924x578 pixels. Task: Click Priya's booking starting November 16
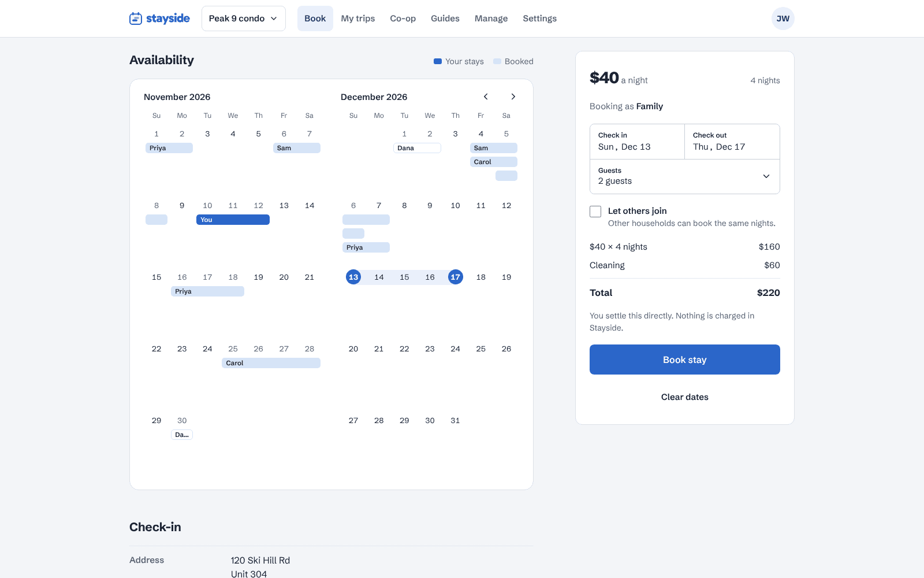[207, 291]
